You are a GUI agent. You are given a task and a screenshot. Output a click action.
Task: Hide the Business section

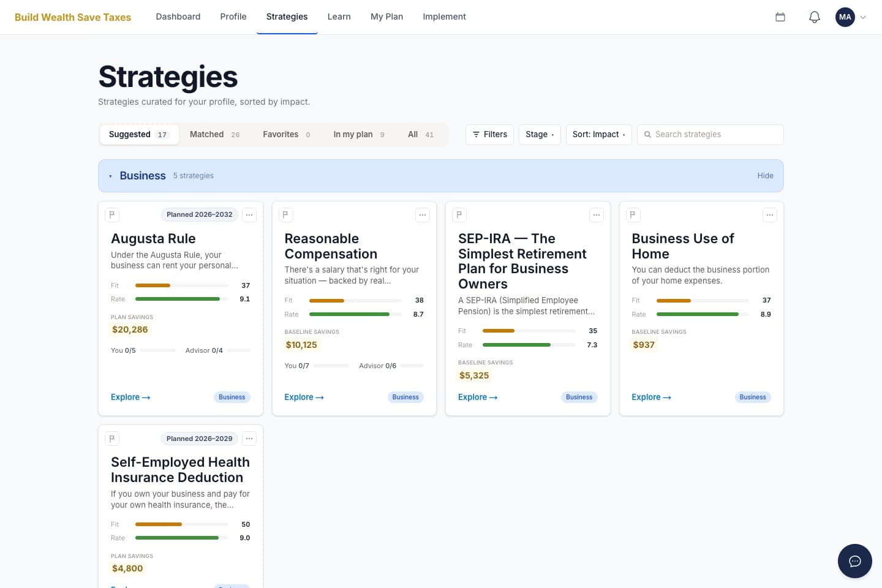(766, 176)
